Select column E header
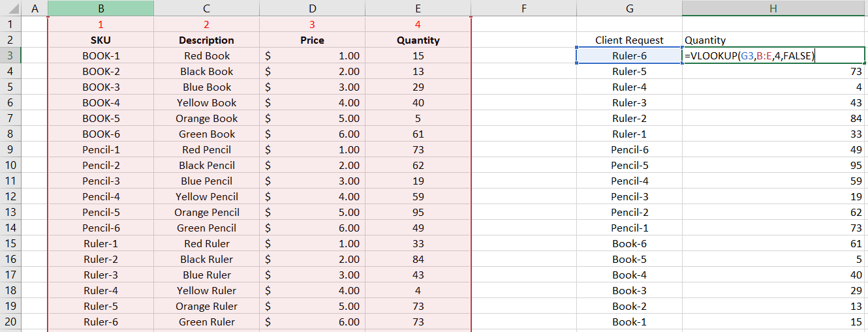Viewport: 868px width, 332px height. pos(418,8)
